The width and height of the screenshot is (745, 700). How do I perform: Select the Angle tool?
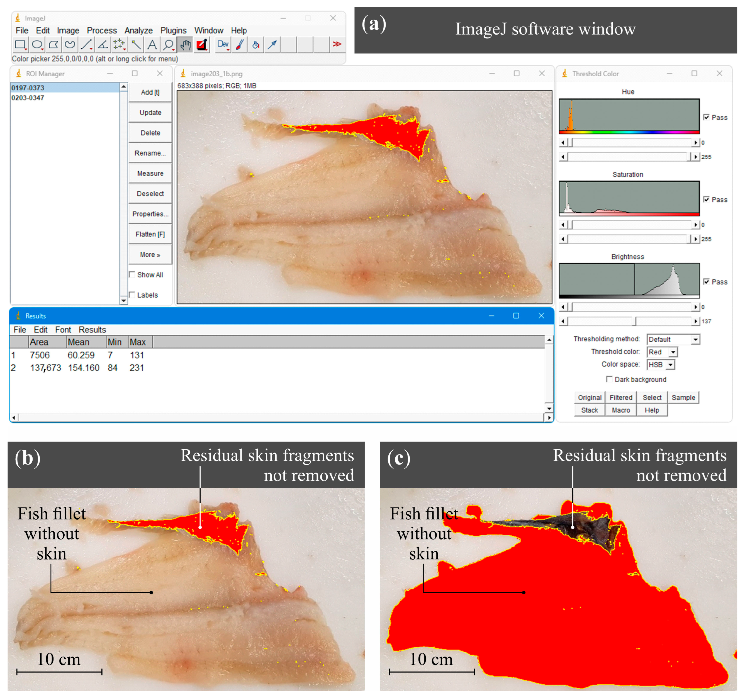(x=103, y=45)
